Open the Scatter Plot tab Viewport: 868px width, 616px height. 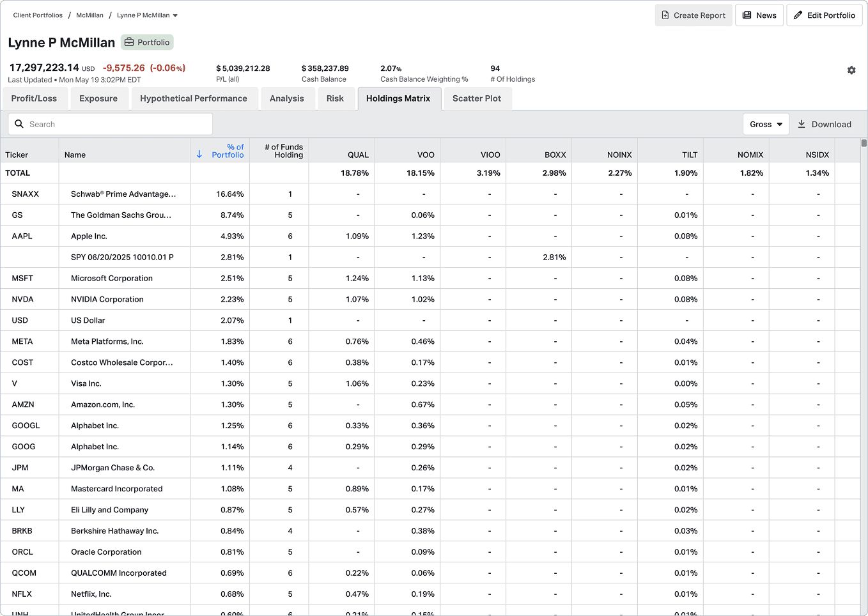tap(477, 98)
